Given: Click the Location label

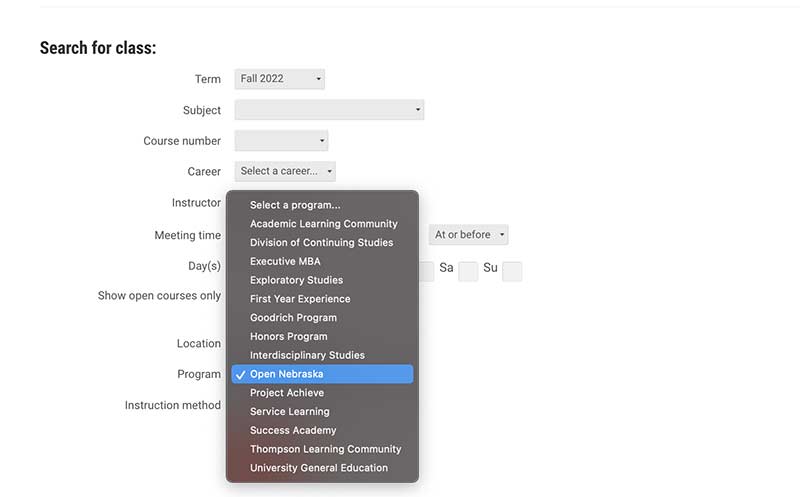Looking at the screenshot, I should pos(199,343).
